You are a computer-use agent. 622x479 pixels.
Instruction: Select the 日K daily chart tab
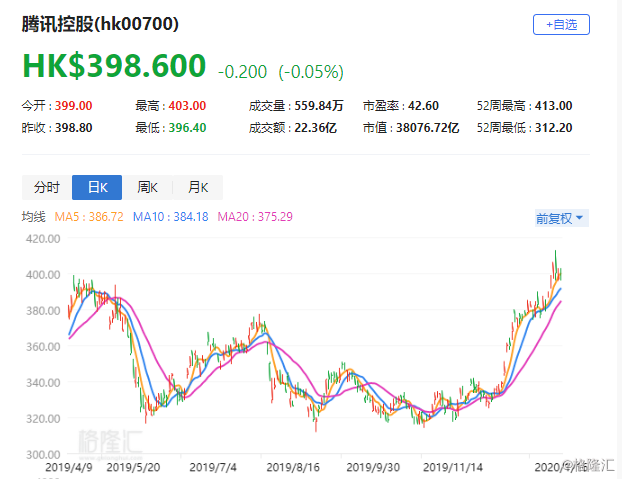[x=97, y=187]
